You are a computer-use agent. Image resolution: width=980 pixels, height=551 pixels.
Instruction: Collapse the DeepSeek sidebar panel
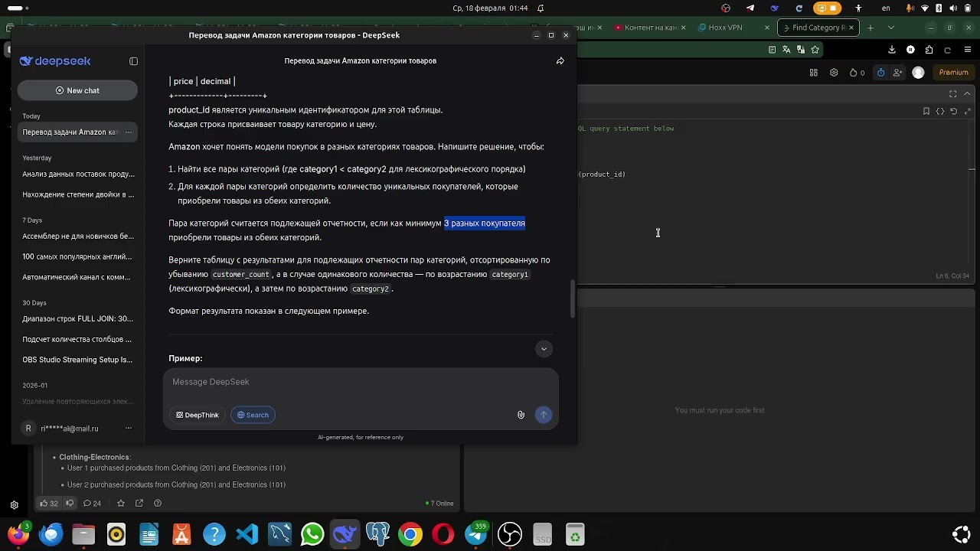coord(133,61)
